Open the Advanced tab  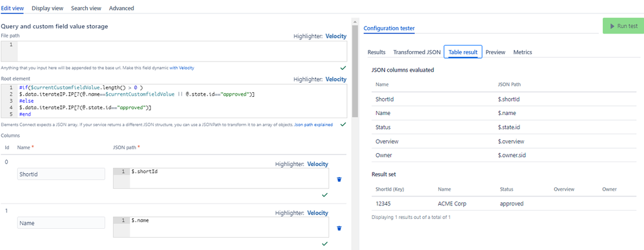[121, 8]
